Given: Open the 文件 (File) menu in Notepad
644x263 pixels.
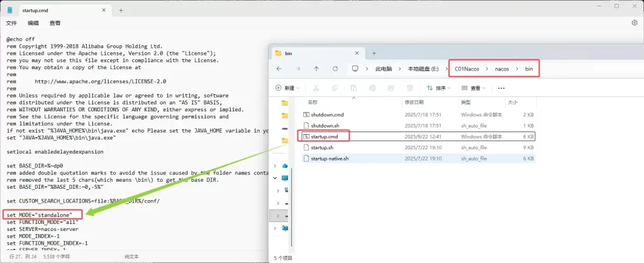Looking at the screenshot, I should 12,23.
